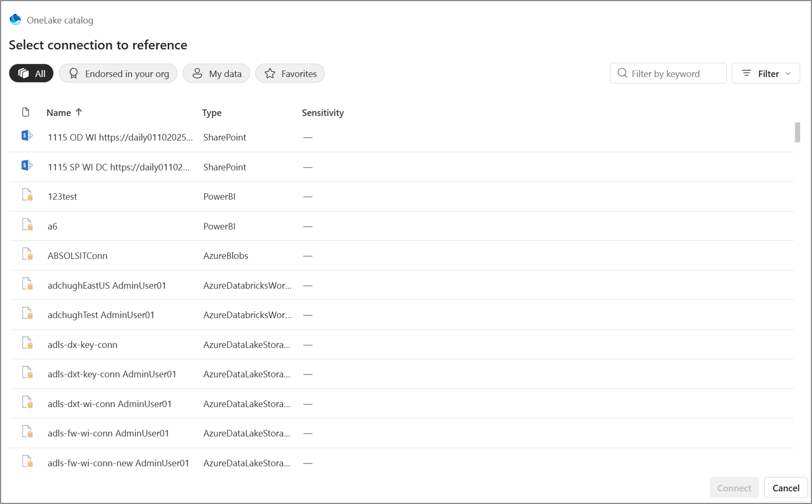Click the SharePoint icon for 1115 SP WI DC row
Screen dimensions: 812x504
pos(27,166)
